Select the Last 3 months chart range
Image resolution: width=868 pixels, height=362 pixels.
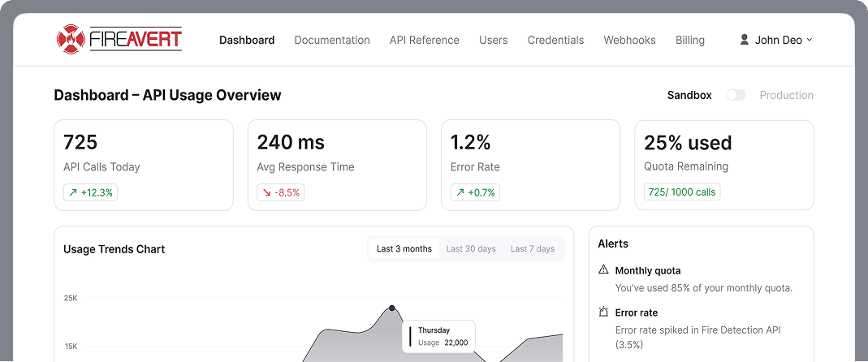click(404, 248)
